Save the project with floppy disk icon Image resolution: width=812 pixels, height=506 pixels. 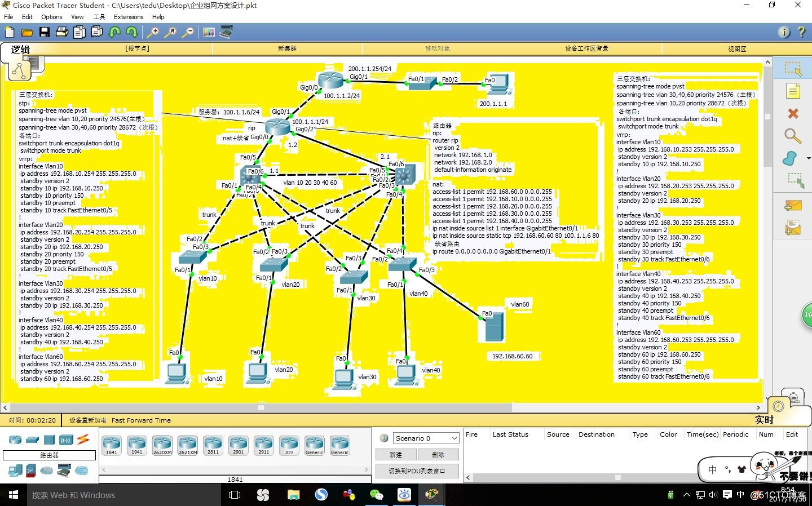pyautogui.click(x=44, y=32)
